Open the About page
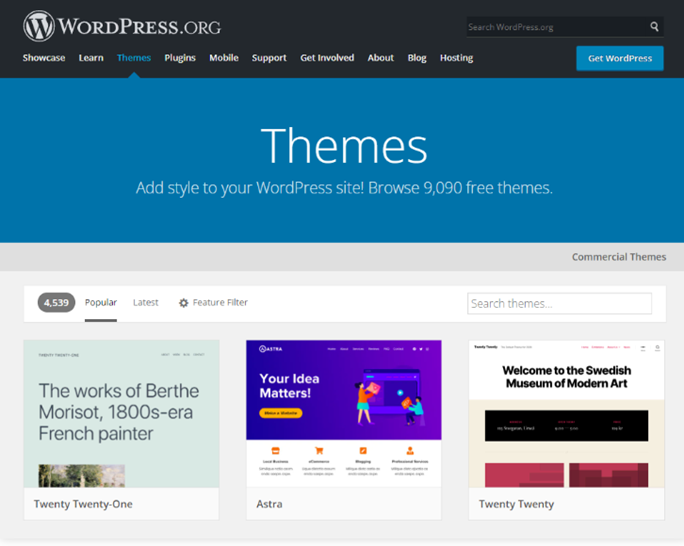 380,58
